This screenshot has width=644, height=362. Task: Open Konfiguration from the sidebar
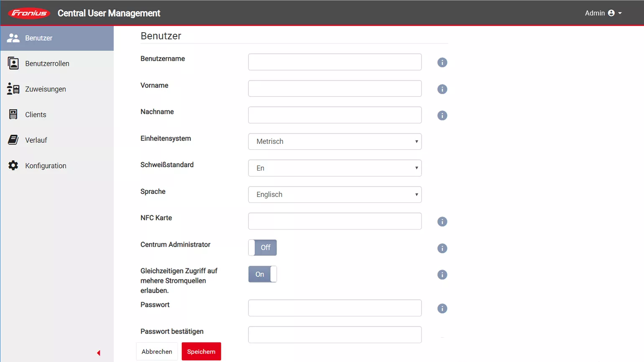coord(46,166)
